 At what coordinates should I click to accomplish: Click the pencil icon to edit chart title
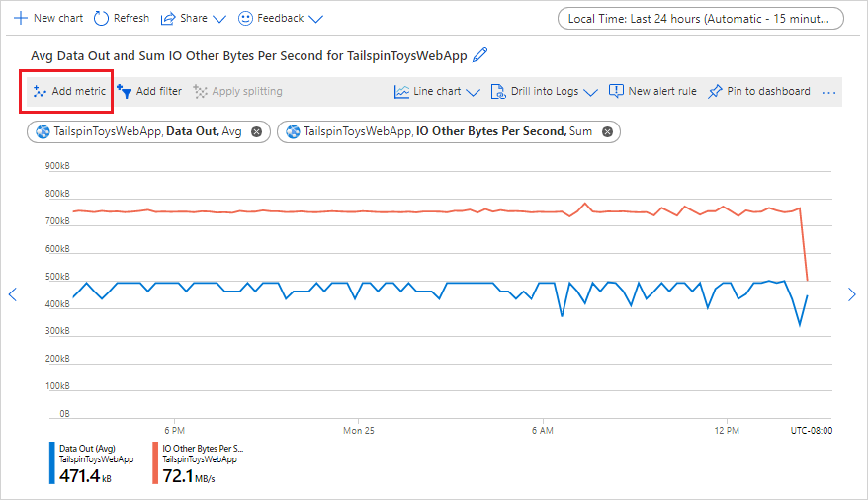(x=481, y=54)
